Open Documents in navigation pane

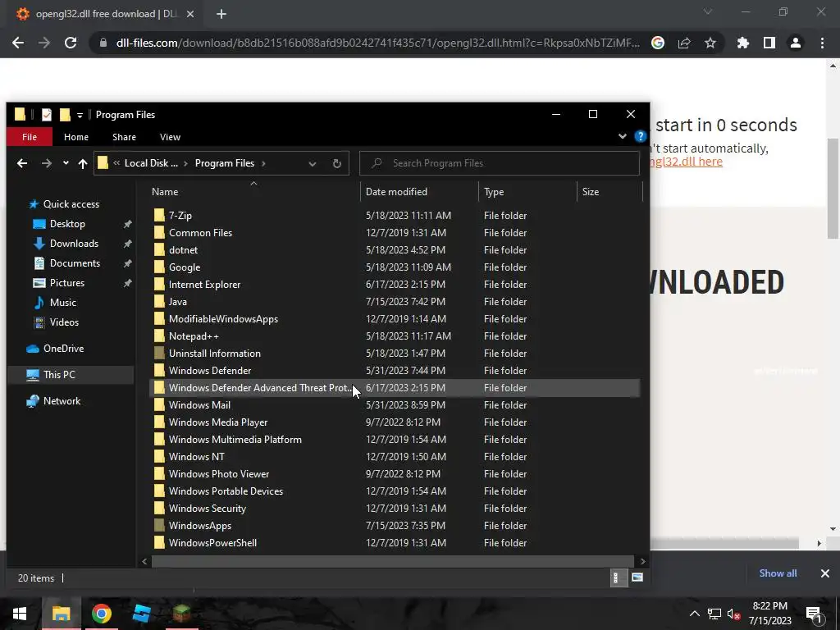point(75,263)
